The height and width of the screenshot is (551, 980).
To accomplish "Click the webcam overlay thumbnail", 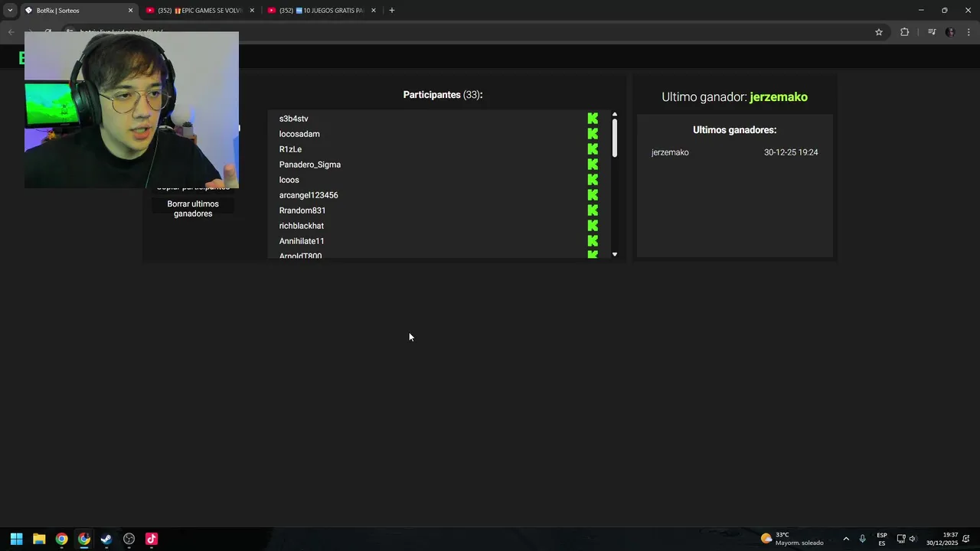I will pyautogui.click(x=132, y=109).
